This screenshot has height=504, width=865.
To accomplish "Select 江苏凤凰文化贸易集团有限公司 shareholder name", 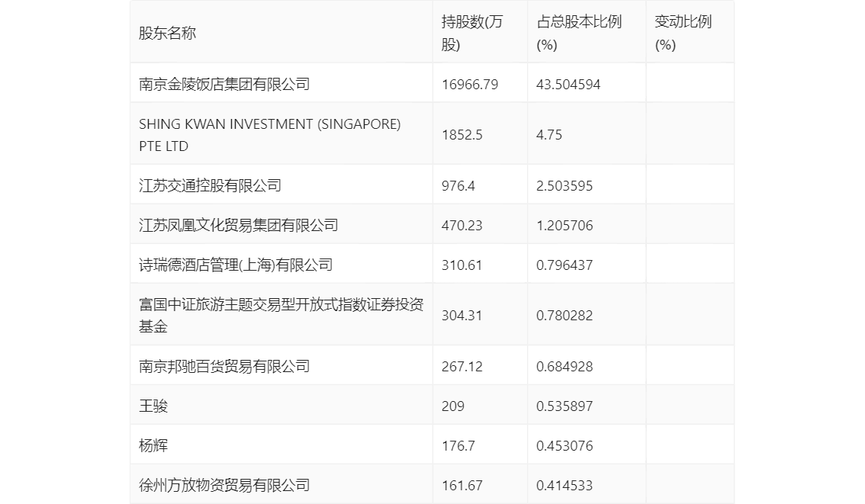I will [x=238, y=226].
